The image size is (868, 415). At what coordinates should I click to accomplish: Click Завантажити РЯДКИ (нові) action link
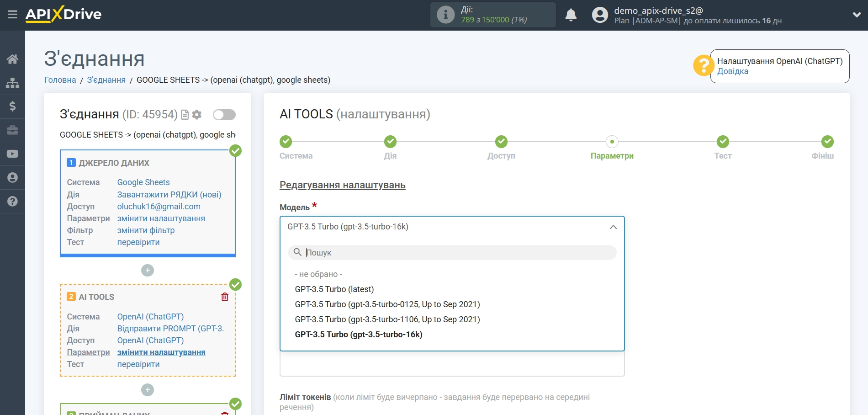pyautogui.click(x=169, y=195)
